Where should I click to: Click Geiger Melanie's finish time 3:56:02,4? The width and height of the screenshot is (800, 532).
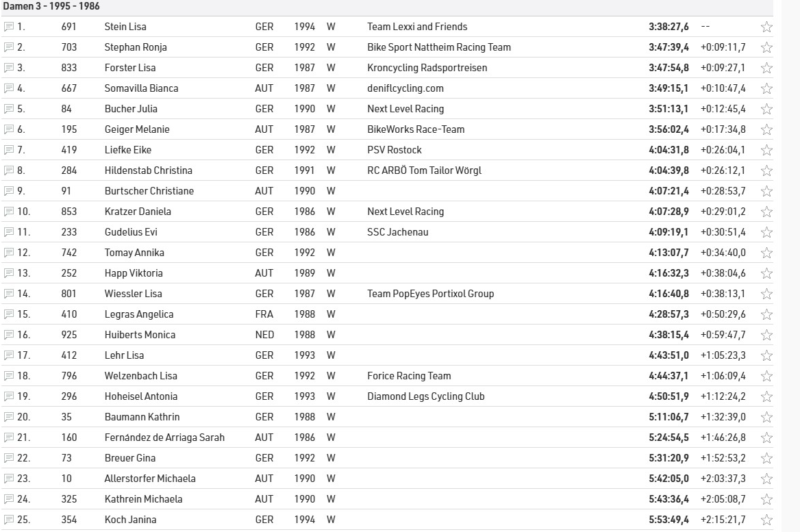(668, 129)
